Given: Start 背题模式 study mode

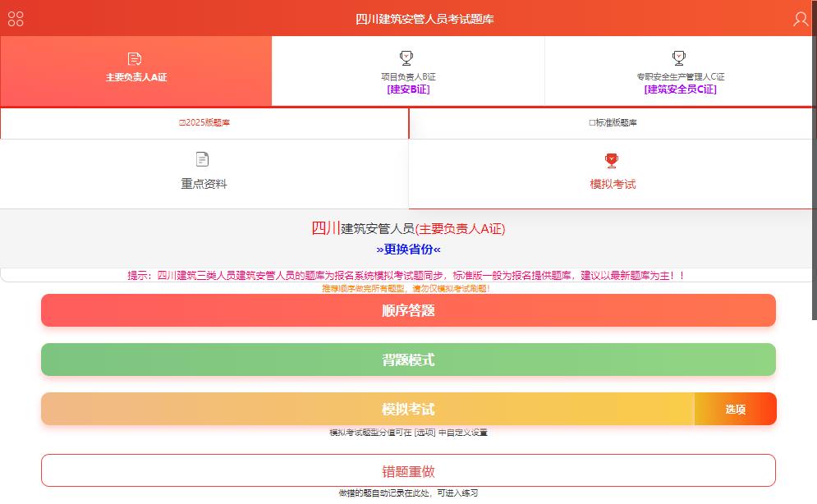Looking at the screenshot, I should point(408,360).
